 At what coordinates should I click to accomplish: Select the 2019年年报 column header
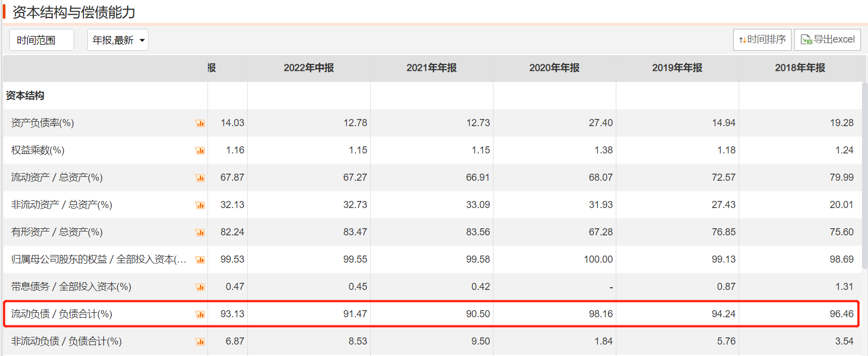677,68
